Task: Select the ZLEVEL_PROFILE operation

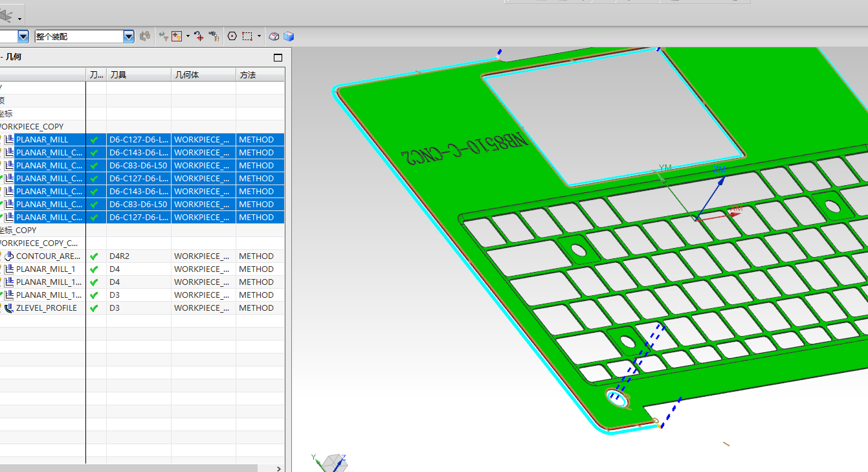Action: [x=46, y=308]
